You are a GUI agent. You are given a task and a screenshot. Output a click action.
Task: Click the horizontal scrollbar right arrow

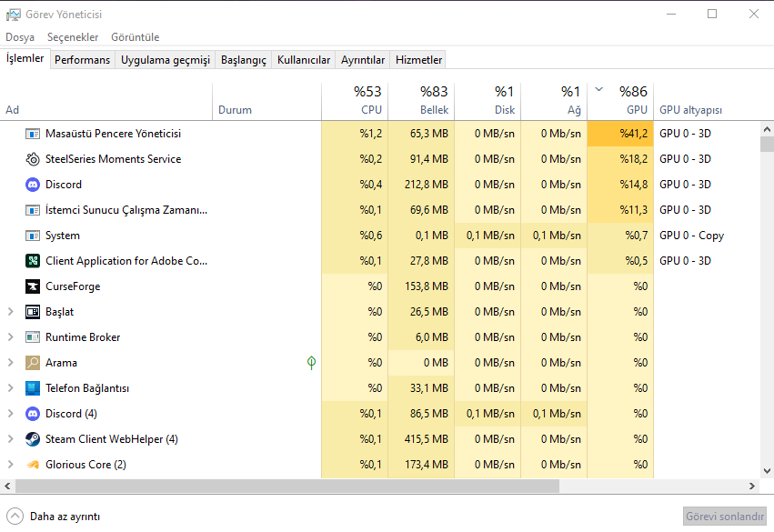click(751, 487)
